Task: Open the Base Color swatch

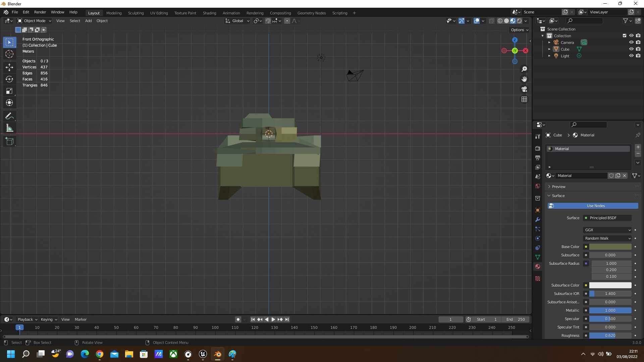Action: (x=610, y=247)
